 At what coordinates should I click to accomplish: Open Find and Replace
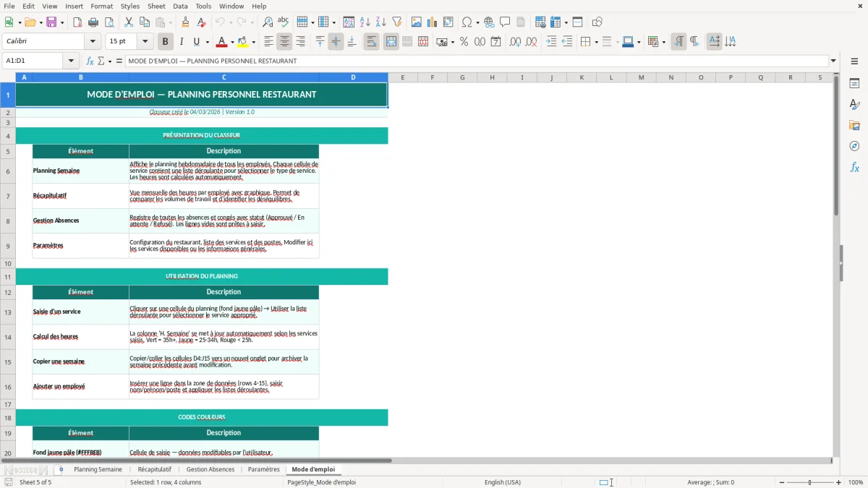click(268, 22)
